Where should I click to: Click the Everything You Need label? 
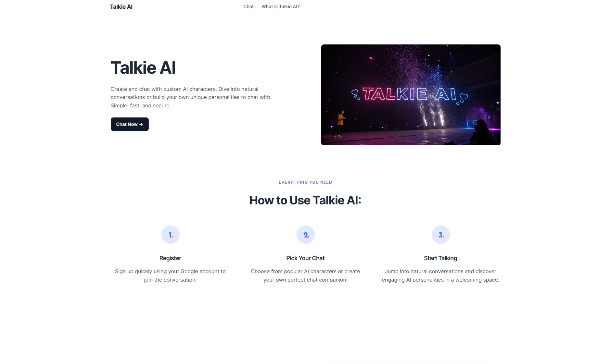[x=305, y=182]
